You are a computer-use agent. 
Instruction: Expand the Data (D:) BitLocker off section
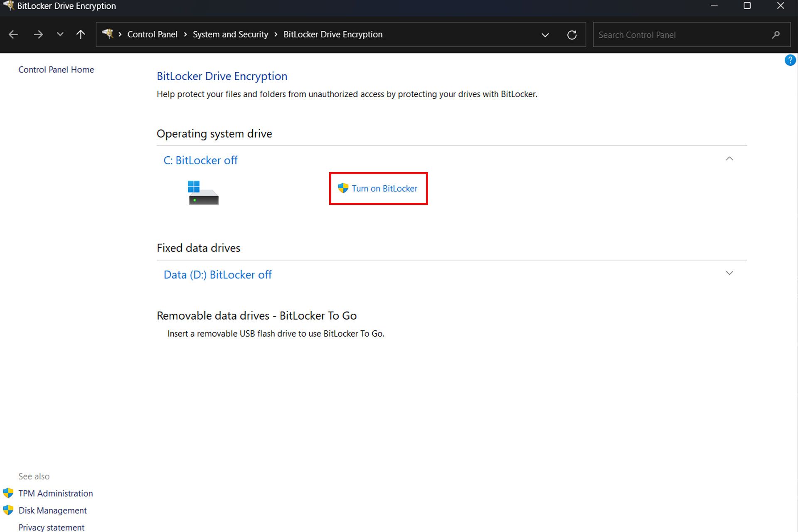(x=730, y=273)
